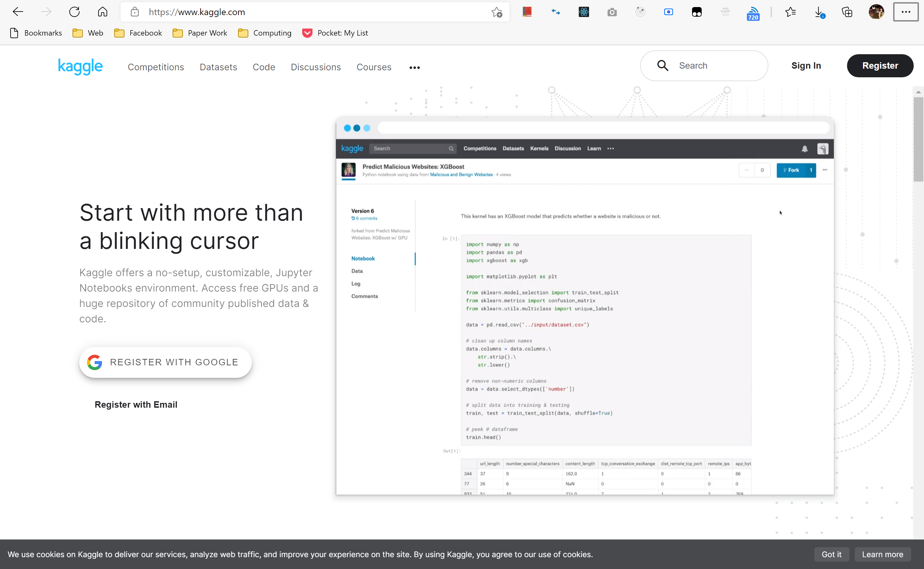Open the browser Settings and more menu

point(906,12)
